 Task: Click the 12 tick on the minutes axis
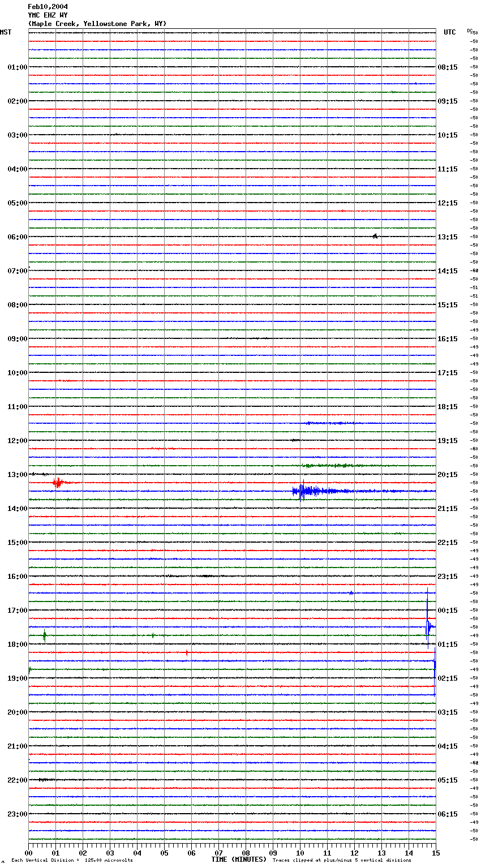354,853
